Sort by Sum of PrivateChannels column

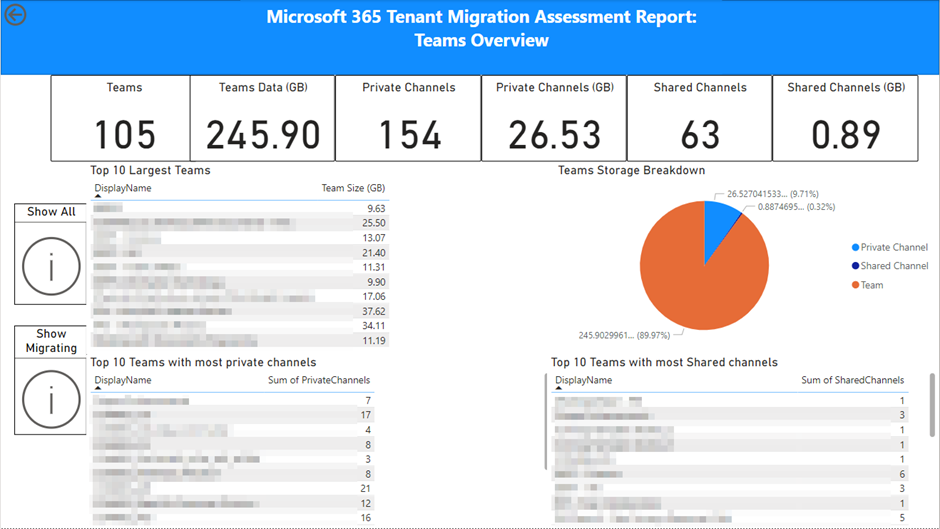click(x=319, y=380)
